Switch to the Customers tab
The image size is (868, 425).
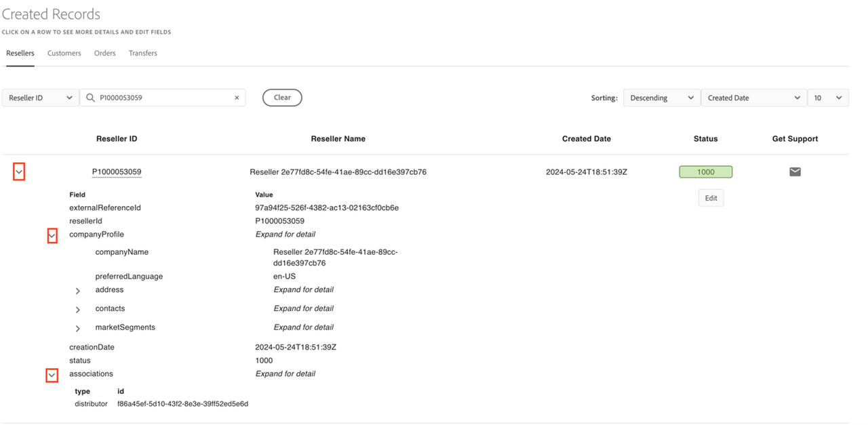click(64, 53)
